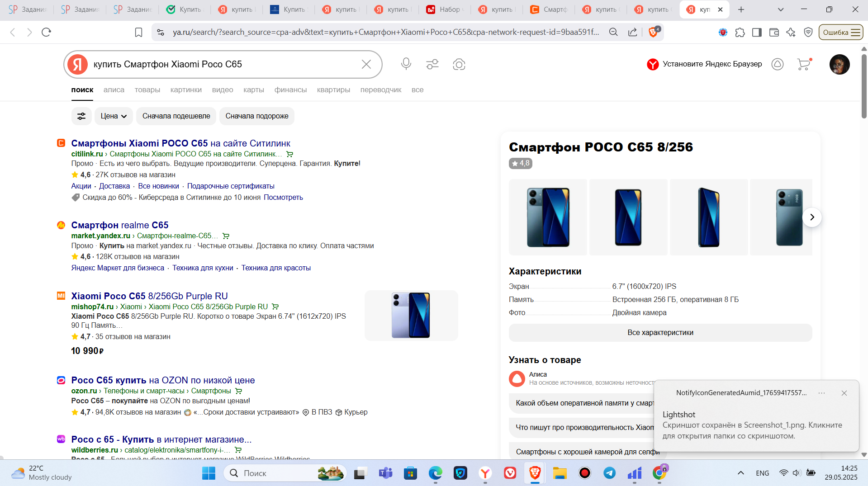Click Установите Яндекс Браузер link
This screenshot has width=868, height=486.
[704, 64]
